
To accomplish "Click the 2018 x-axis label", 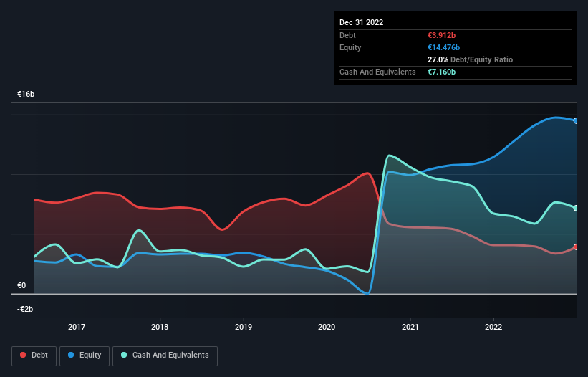I will point(160,327).
